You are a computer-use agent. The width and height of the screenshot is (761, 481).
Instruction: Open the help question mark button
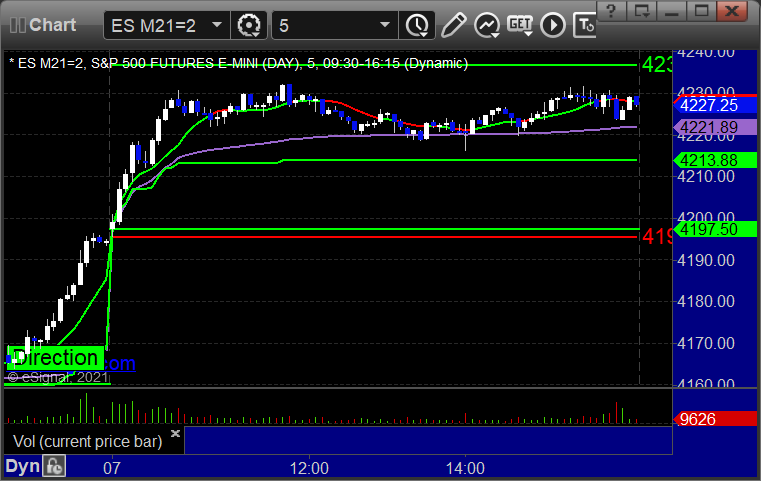[611, 11]
